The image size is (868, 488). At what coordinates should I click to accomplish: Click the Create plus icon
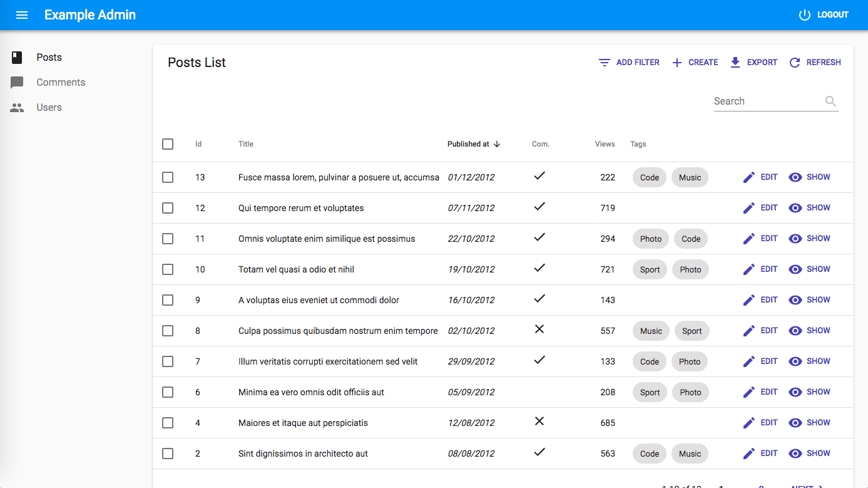(677, 63)
